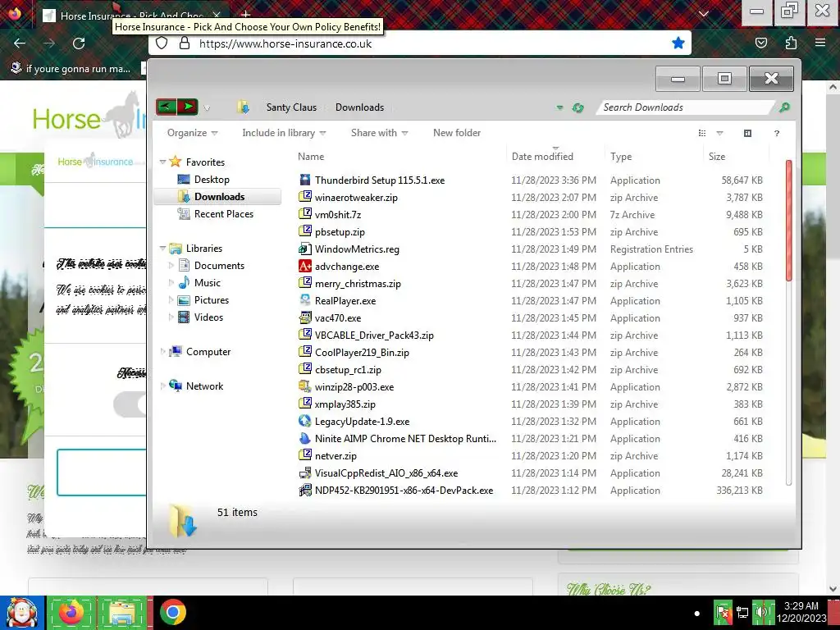The width and height of the screenshot is (840, 630).
Task: Click the search magnifier icon in Explorer
Action: (x=784, y=107)
